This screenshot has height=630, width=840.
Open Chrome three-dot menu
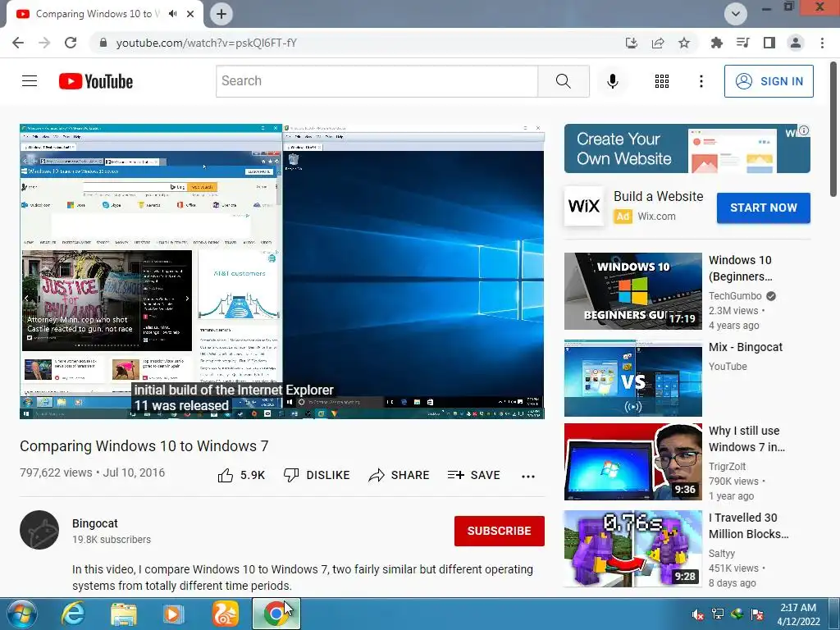coord(822,43)
